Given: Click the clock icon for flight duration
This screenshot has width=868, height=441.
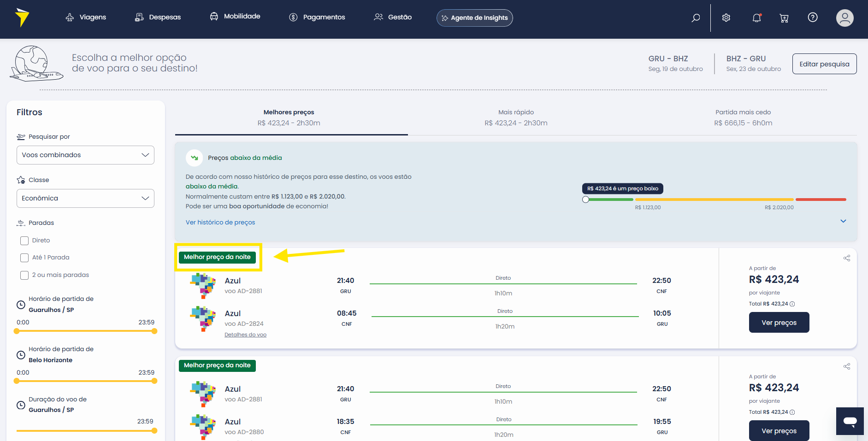Looking at the screenshot, I should point(21,405).
